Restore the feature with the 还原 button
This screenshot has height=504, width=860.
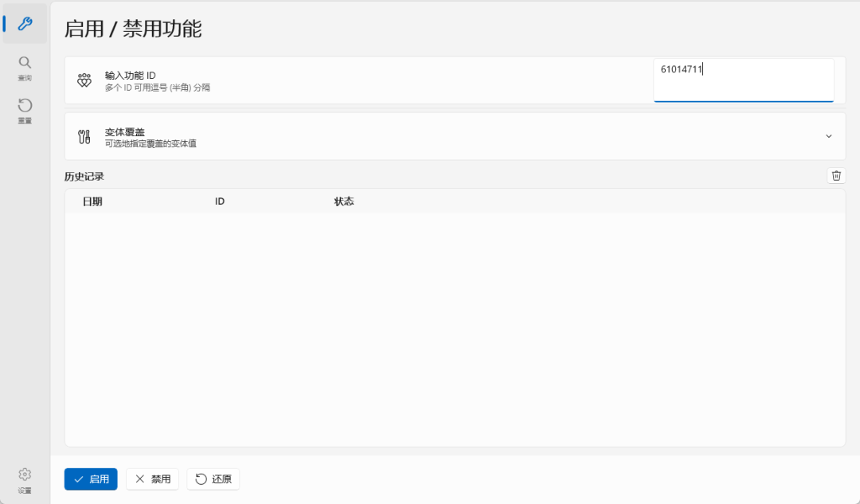[213, 479]
